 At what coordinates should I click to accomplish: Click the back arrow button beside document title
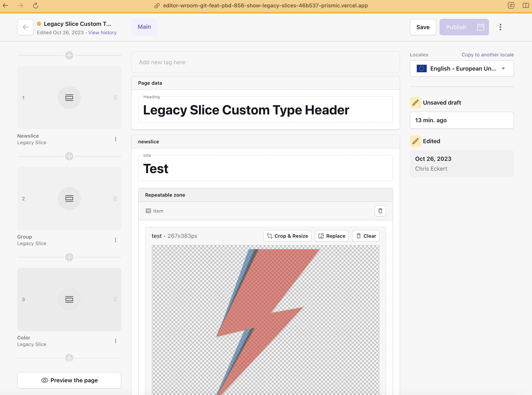point(25,27)
